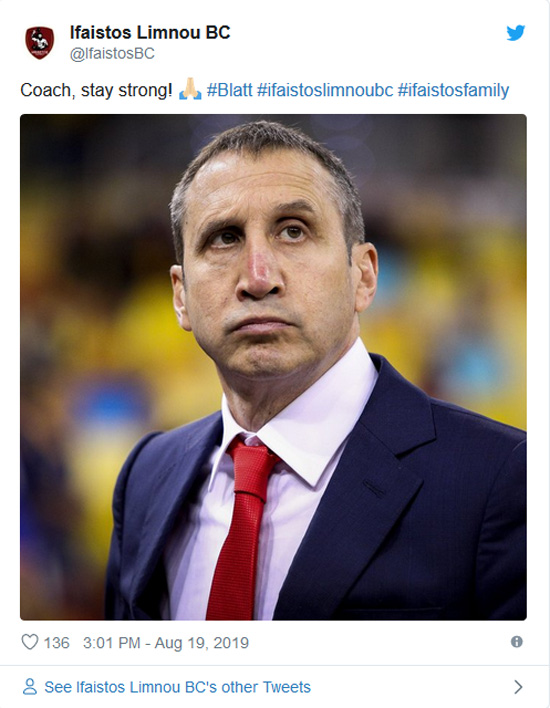The width and height of the screenshot is (550, 708).
Task: Like the tweet with the heart icon
Action: tap(30, 642)
